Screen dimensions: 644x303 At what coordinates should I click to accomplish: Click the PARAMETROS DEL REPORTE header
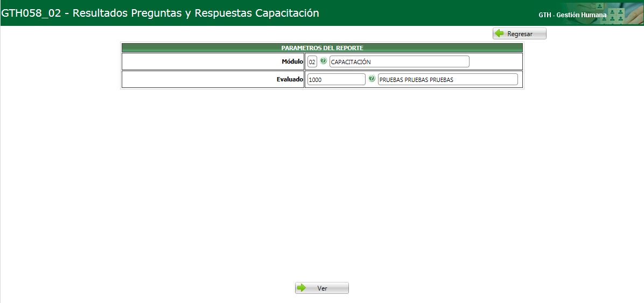click(x=322, y=48)
